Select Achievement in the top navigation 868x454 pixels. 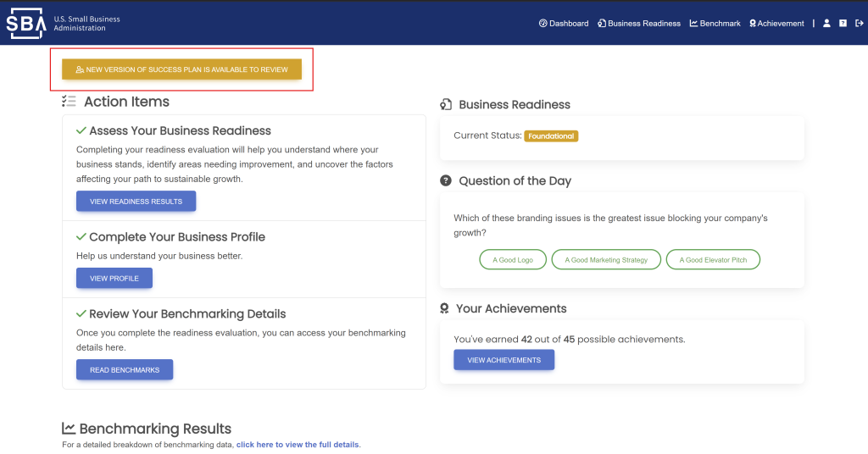pos(776,24)
